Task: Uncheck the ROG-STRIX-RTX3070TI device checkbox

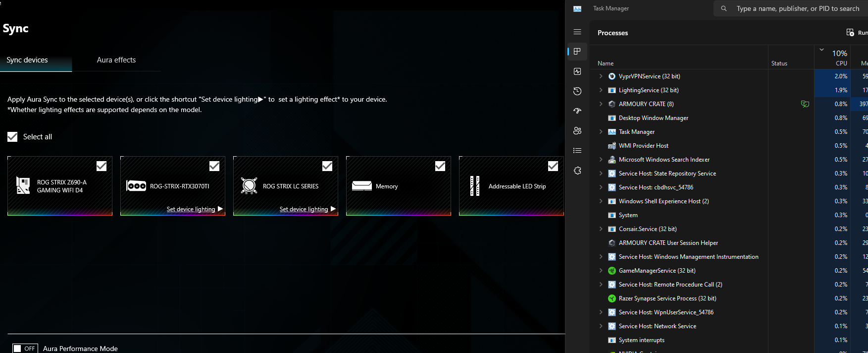Action: click(x=214, y=166)
